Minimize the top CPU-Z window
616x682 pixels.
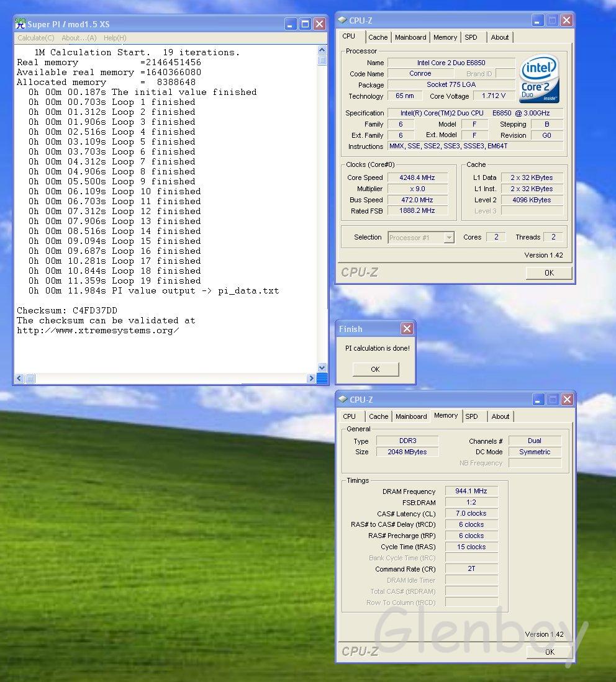point(539,20)
